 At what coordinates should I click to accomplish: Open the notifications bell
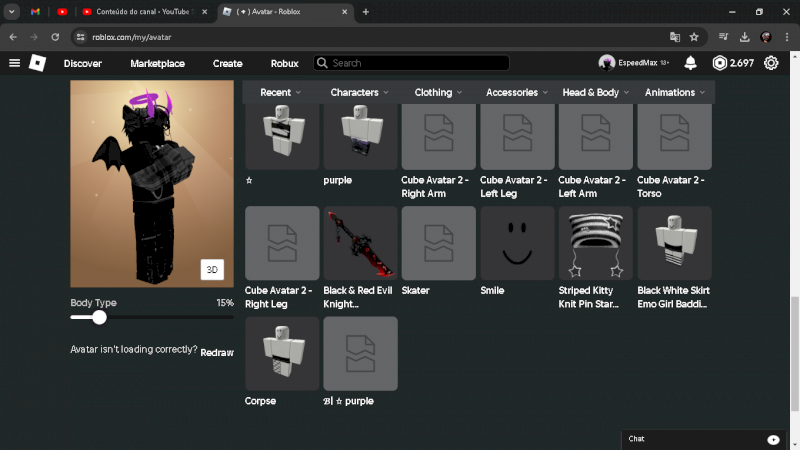point(690,63)
